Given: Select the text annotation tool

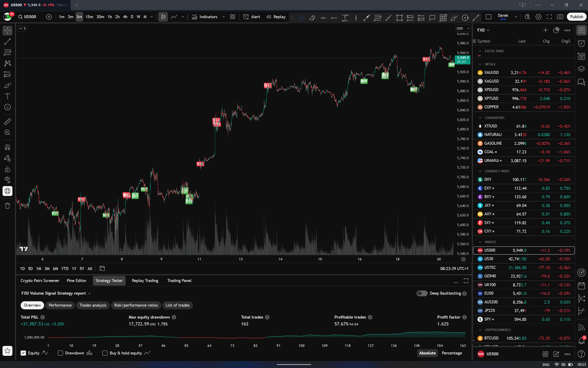Looking at the screenshot, I should 8,96.
